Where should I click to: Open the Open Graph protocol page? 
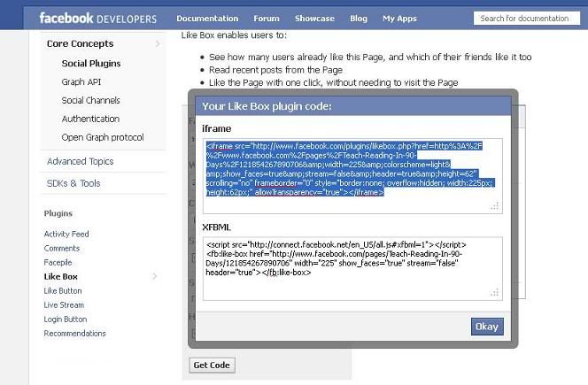coord(103,137)
